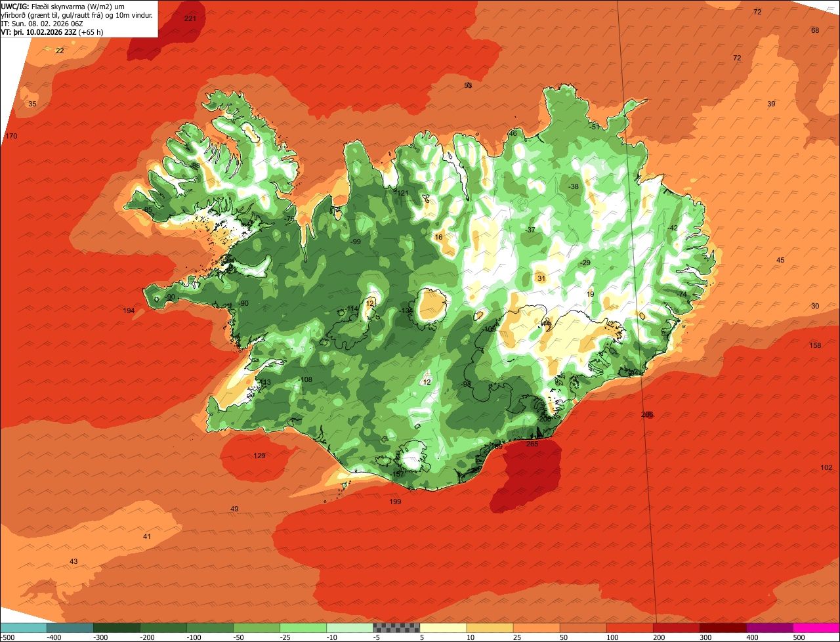Click the legend swatch between -500 and -400
The width and height of the screenshot is (840, 642).
pyautogui.click(x=24, y=628)
